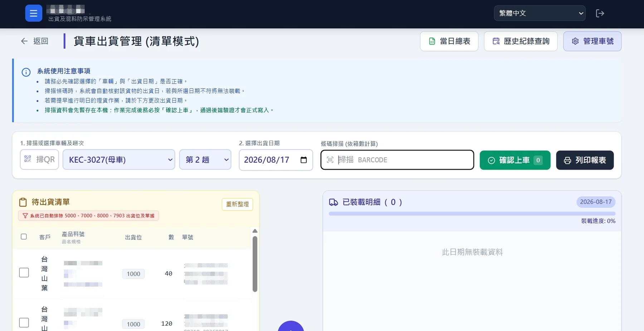Viewport: 644px width, 331px height.
Task: Click the pending list vertical scrollbar
Action: (x=255, y=264)
